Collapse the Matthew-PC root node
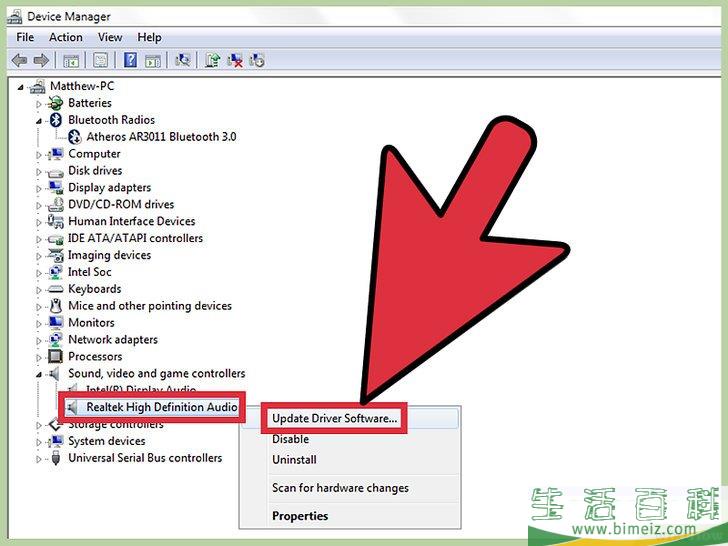Image resolution: width=728 pixels, height=546 pixels. click(x=20, y=87)
